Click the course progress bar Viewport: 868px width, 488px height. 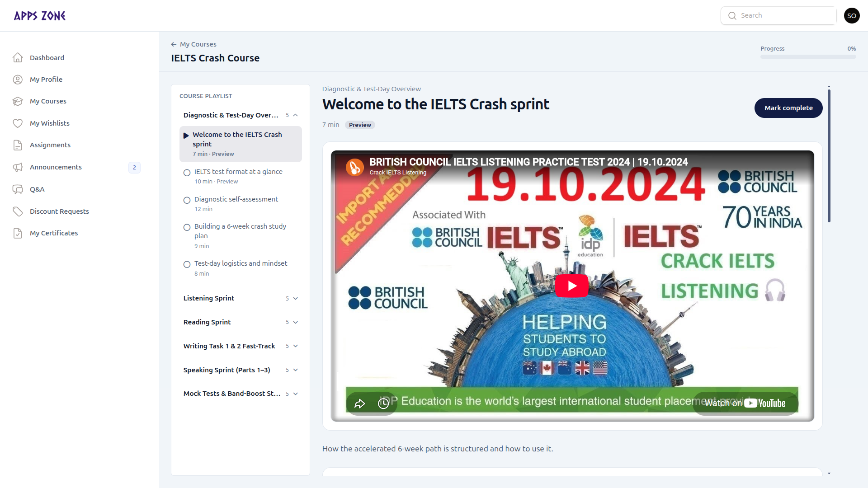pos(808,57)
